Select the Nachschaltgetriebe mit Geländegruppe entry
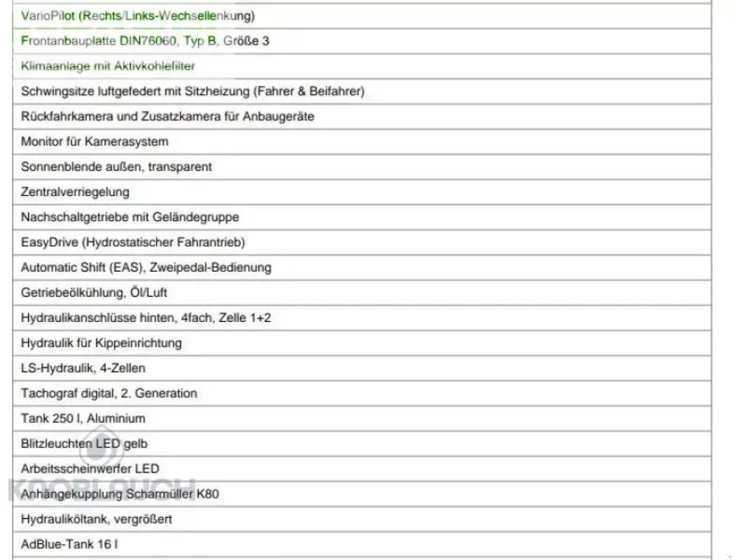Viewport: 733px width, 560px height. tap(130, 217)
